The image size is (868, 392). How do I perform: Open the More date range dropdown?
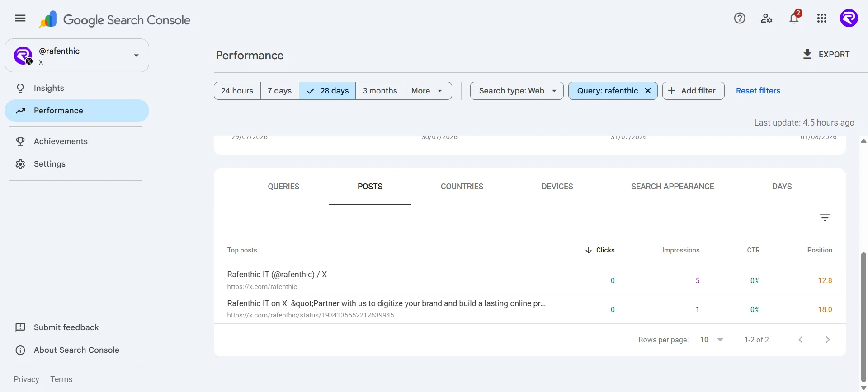pos(428,91)
